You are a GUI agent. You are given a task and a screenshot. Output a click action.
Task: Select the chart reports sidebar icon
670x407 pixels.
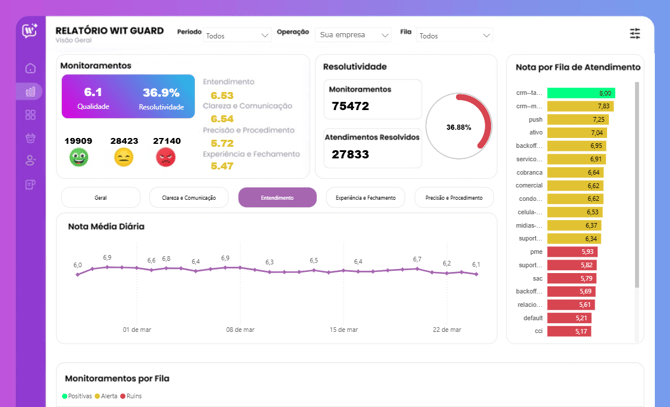pos(30,91)
